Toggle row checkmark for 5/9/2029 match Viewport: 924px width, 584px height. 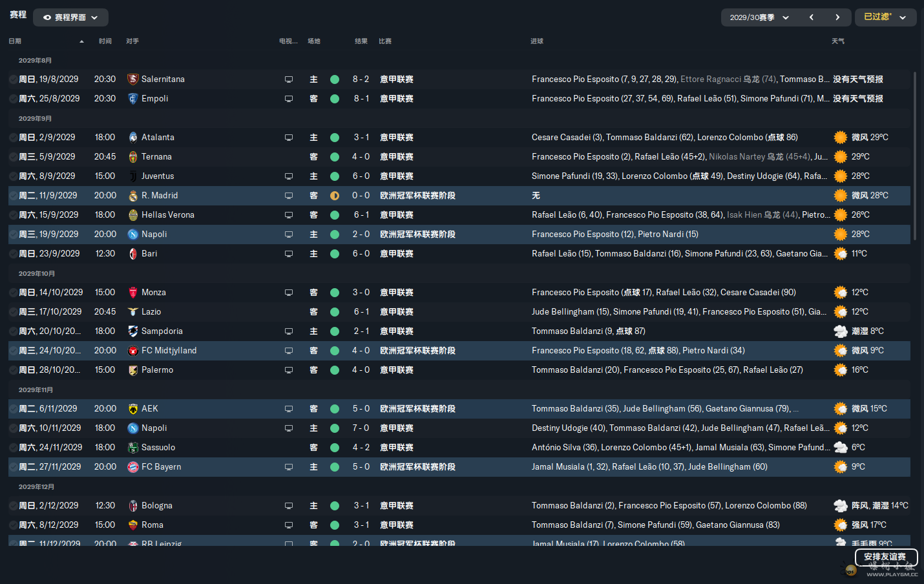click(14, 157)
